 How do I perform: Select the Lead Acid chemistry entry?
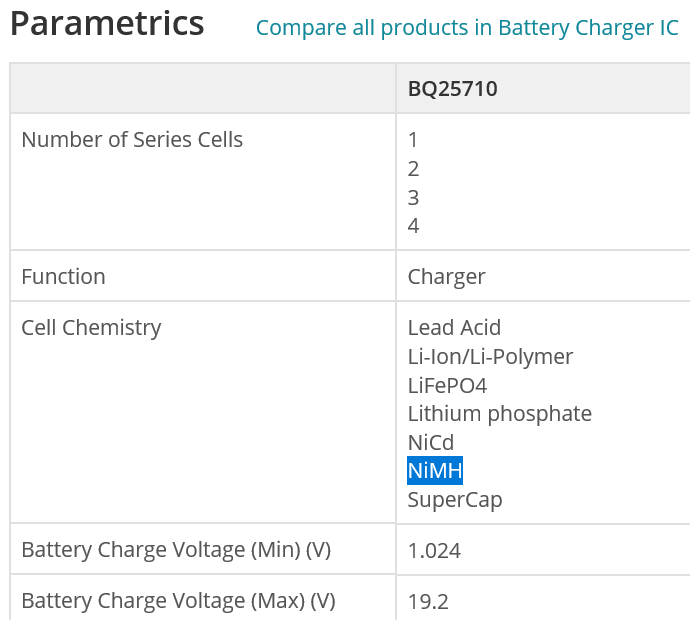coord(454,328)
